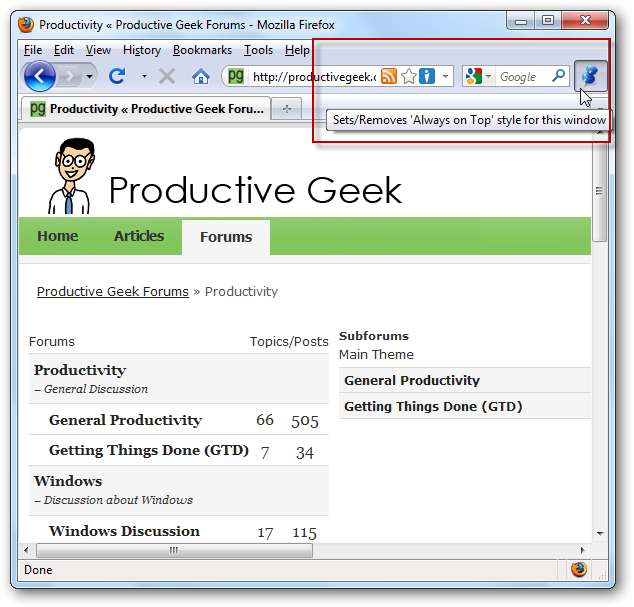
Task: Open the Edit menu
Action: point(63,50)
